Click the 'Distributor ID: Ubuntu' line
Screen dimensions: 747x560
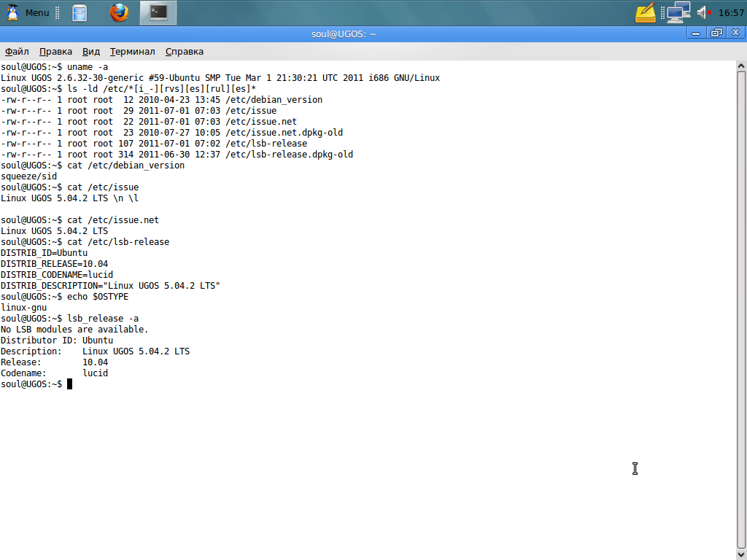pyautogui.click(x=57, y=341)
